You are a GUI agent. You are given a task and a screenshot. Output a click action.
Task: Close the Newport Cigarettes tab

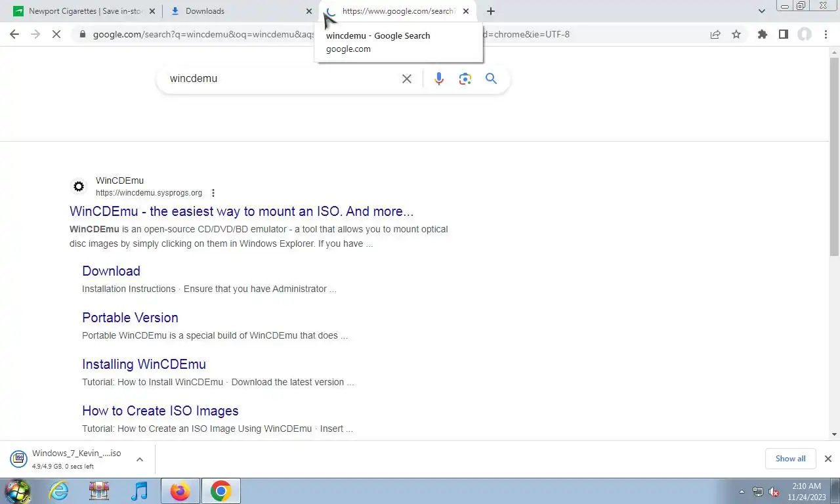coord(152,11)
